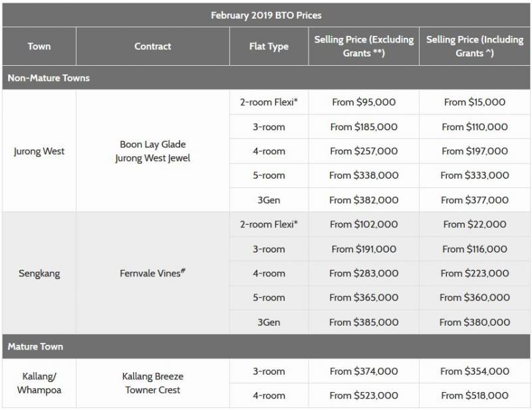Select the From $523,000 price cell

[x=363, y=395]
